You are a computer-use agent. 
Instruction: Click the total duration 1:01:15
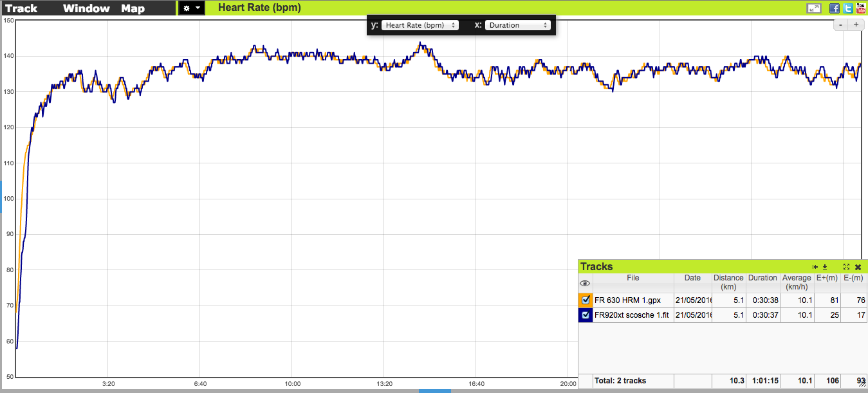(x=765, y=381)
